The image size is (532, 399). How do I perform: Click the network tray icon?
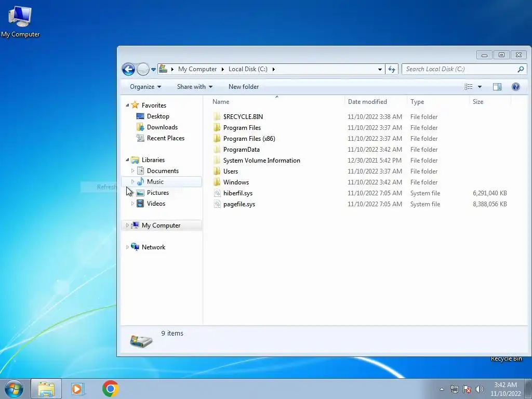(x=454, y=389)
